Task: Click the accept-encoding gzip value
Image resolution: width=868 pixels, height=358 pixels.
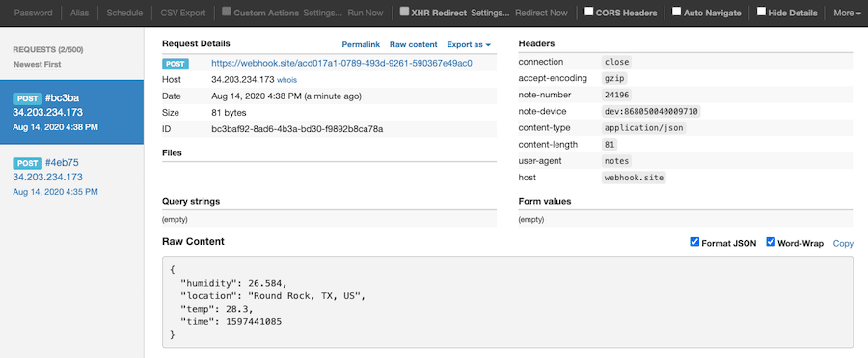Action: (x=614, y=78)
